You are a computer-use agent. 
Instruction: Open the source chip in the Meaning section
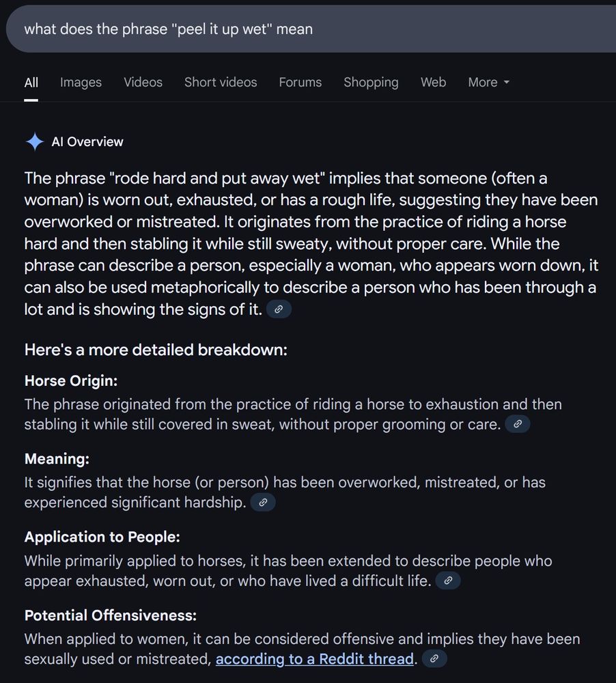point(263,502)
